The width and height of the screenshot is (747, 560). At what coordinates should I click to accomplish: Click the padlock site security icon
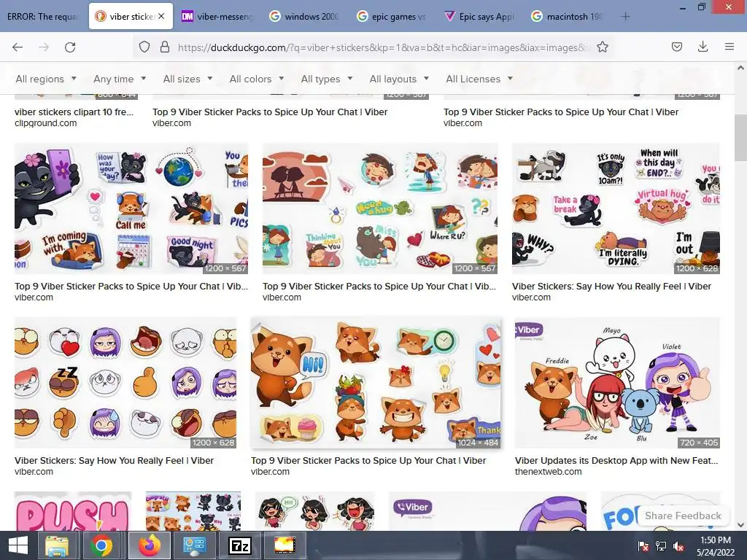165,47
